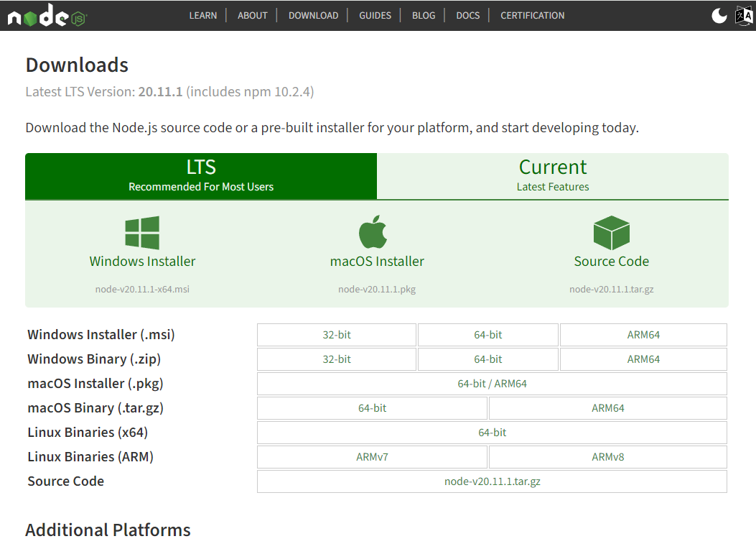Image resolution: width=756 pixels, height=549 pixels.
Task: Click the Node.js logo
Action: 47,15
